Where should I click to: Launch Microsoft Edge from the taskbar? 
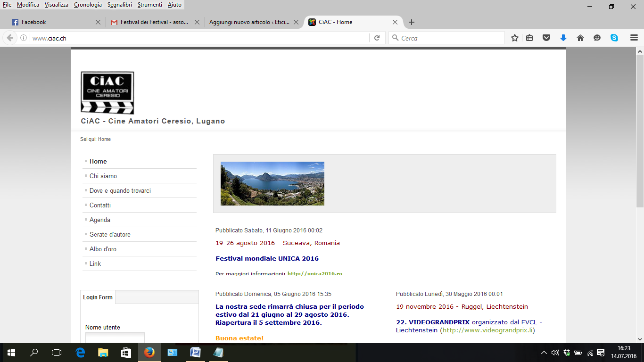[x=81, y=353]
